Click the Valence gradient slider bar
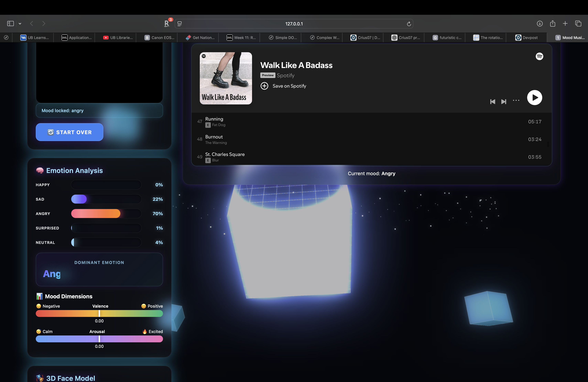The width and height of the screenshot is (588, 382). 99,313
